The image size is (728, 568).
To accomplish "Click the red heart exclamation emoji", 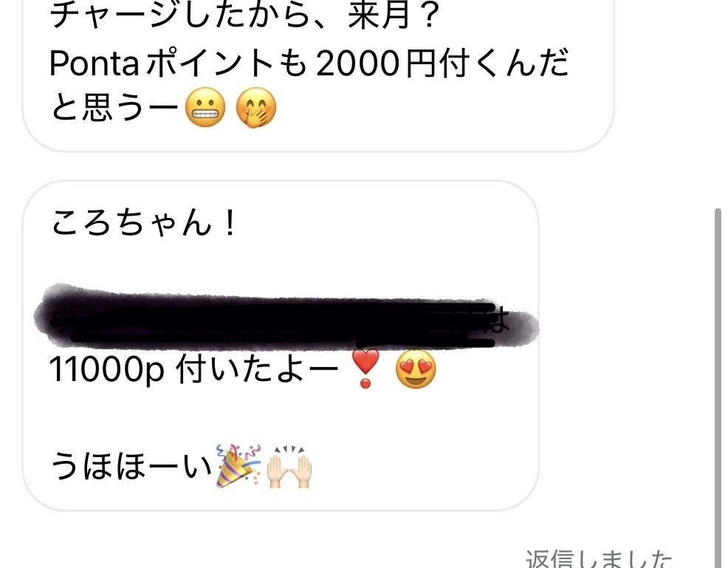I will pyautogui.click(x=365, y=369).
